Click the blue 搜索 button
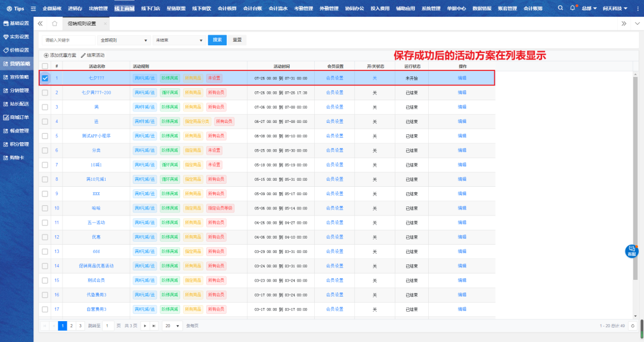This screenshot has height=342, width=644. tap(217, 40)
